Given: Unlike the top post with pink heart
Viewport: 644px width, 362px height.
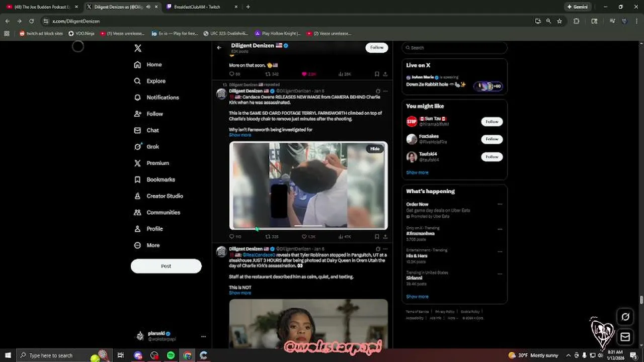Looking at the screenshot, I should (304, 74).
